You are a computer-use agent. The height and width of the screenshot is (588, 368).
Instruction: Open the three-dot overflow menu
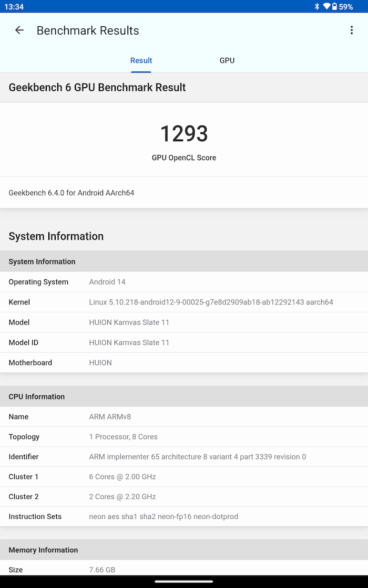[352, 30]
